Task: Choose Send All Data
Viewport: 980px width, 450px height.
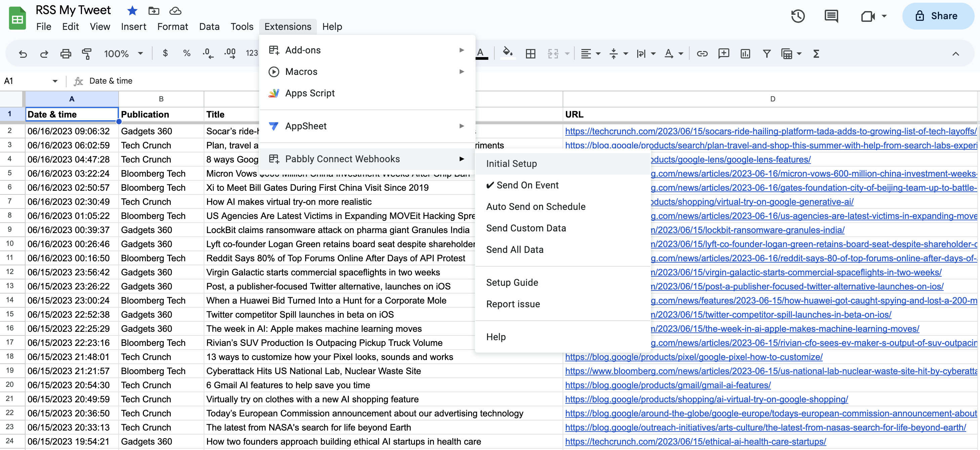Action: [562, 250]
